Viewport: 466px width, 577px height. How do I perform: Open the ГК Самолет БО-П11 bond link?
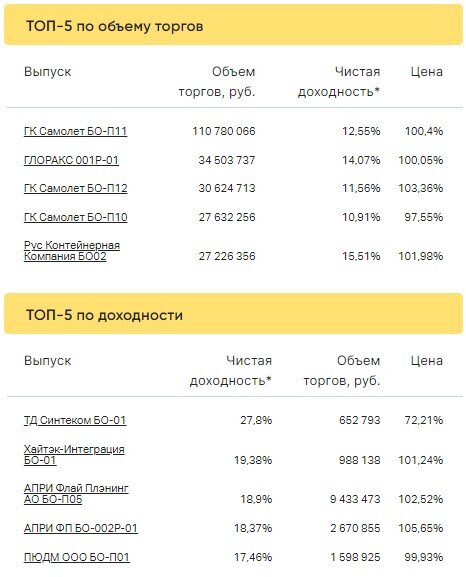(75, 131)
